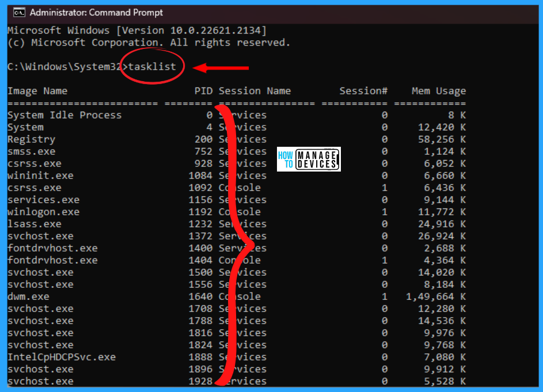Click the IntelCpHDCPSvc.exe process name
The height and width of the screenshot is (392, 543).
[x=62, y=357]
